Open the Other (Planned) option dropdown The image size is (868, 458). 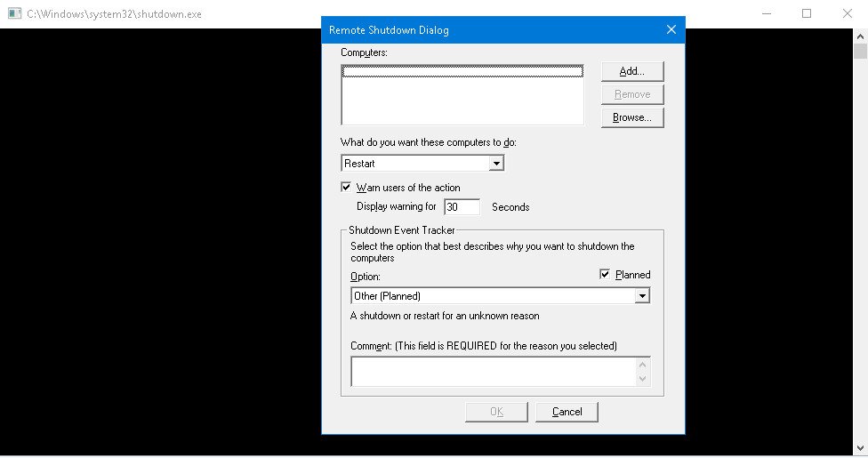(x=641, y=296)
